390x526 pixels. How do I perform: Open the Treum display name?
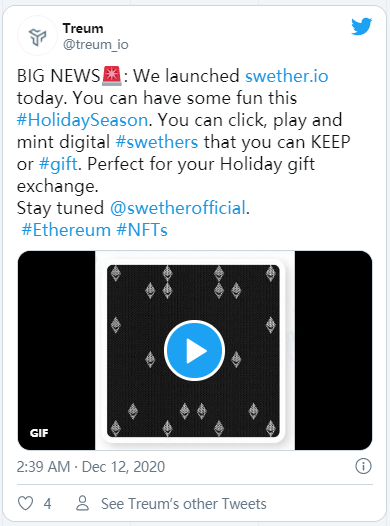pos(83,29)
